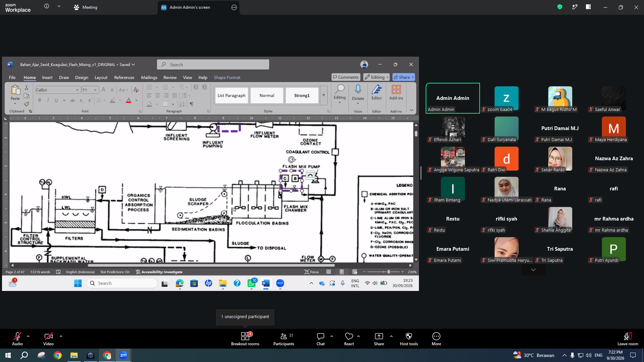Click the Leave room button

tap(628, 339)
